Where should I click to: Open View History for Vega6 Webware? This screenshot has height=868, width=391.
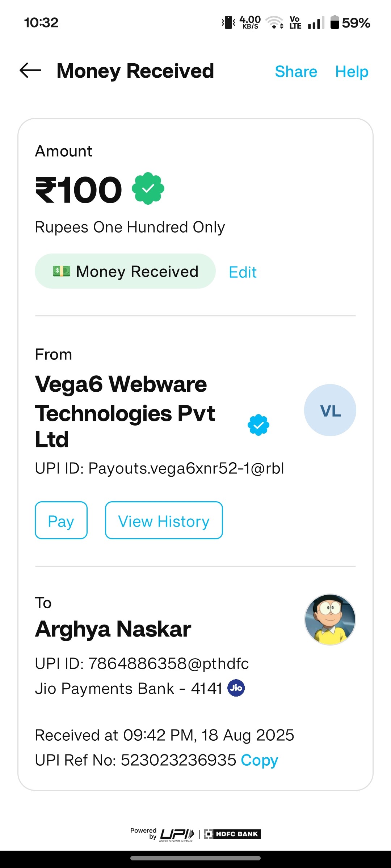pyautogui.click(x=164, y=520)
